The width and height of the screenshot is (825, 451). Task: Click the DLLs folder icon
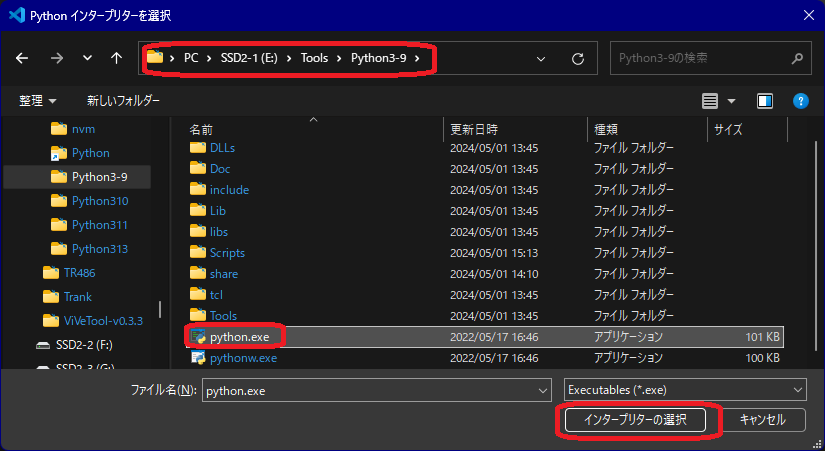pyautogui.click(x=198, y=147)
